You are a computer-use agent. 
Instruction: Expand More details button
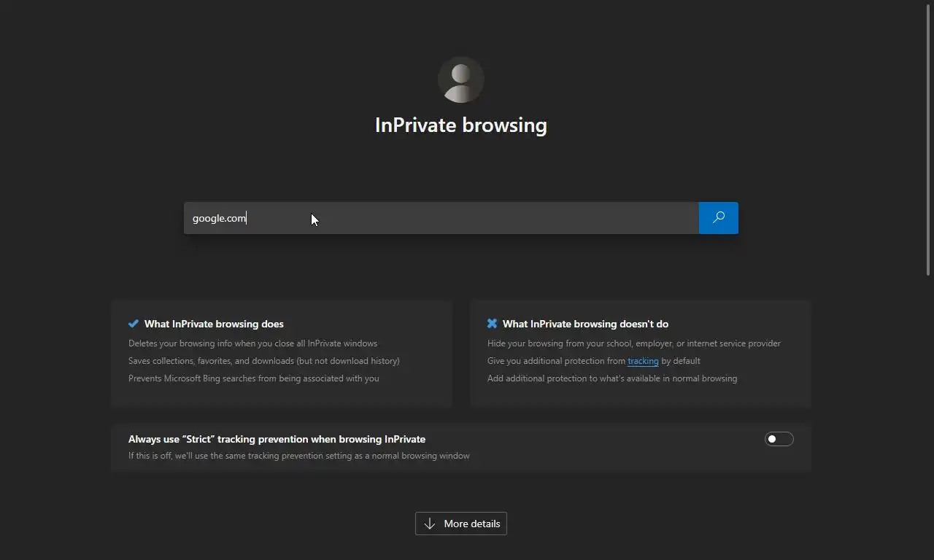(461, 524)
